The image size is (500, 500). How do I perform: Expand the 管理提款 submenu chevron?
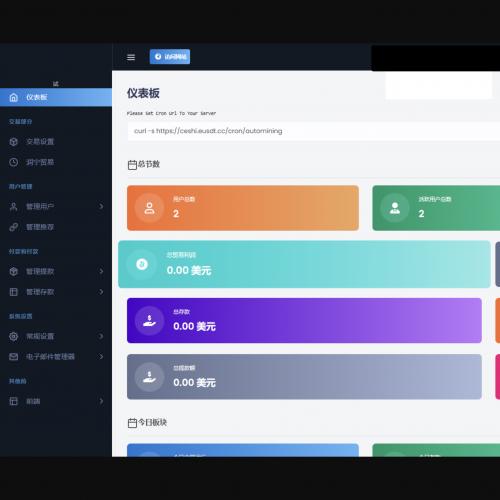(x=101, y=271)
